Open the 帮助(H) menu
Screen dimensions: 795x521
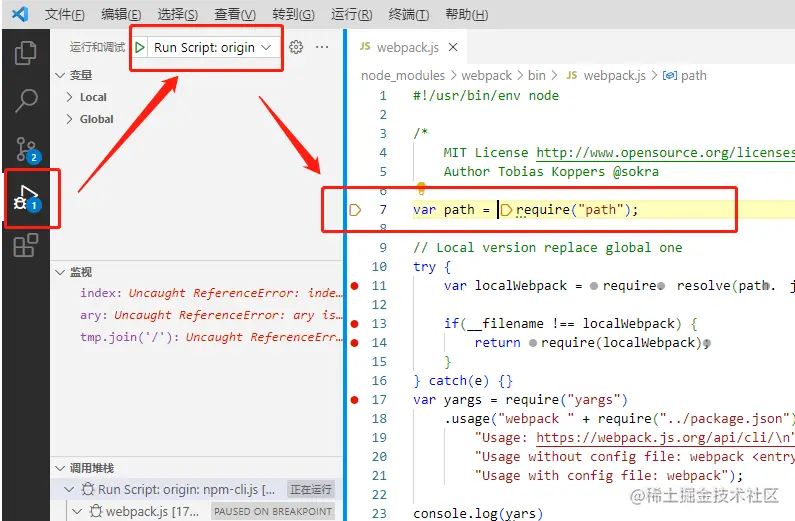pyautogui.click(x=466, y=14)
